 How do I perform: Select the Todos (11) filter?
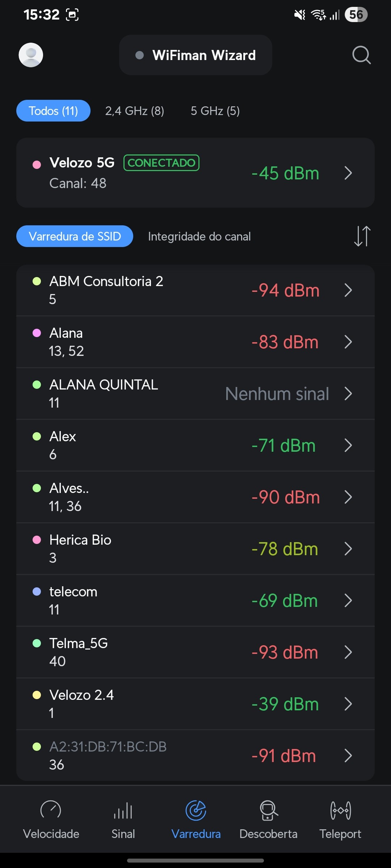tap(53, 111)
